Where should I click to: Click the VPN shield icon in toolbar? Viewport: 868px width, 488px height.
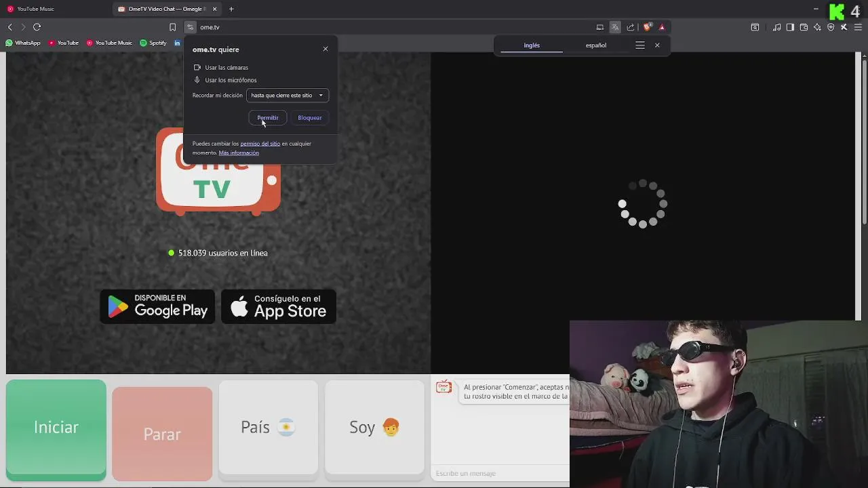point(831,27)
